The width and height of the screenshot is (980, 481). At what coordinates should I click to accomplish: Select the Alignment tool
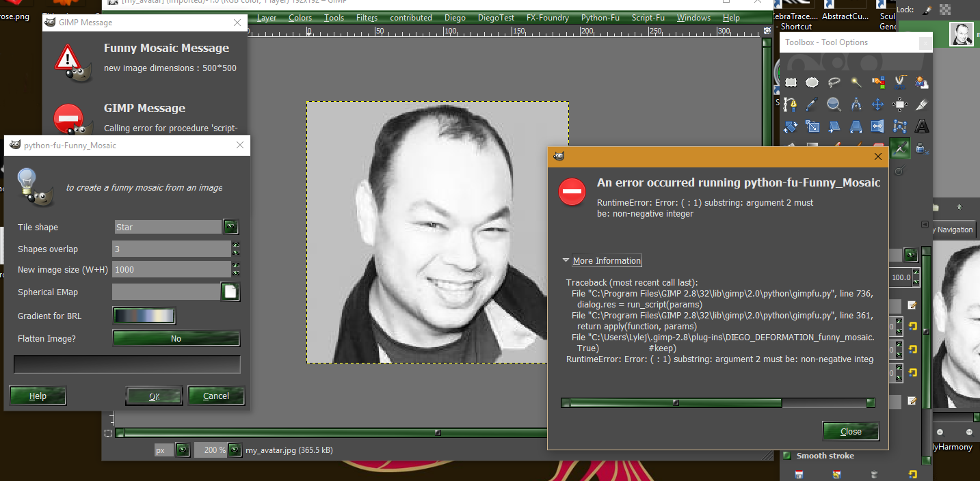(900, 105)
